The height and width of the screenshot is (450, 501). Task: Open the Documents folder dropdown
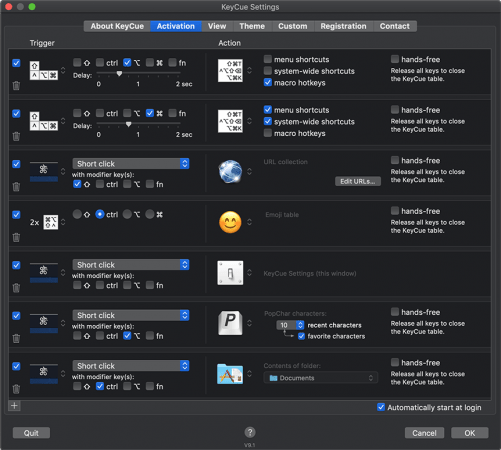pyautogui.click(x=321, y=378)
